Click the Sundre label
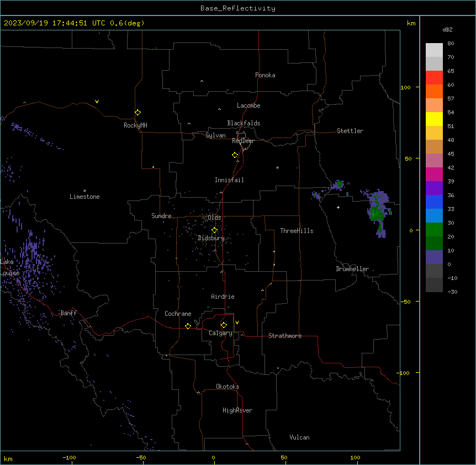The height and width of the screenshot is (465, 476). (x=161, y=216)
